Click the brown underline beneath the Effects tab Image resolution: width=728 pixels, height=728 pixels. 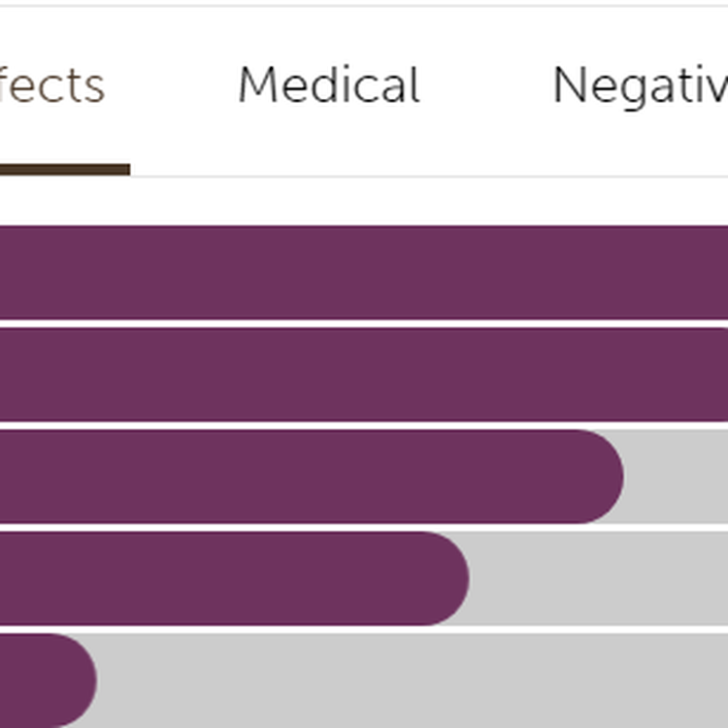click(x=64, y=170)
